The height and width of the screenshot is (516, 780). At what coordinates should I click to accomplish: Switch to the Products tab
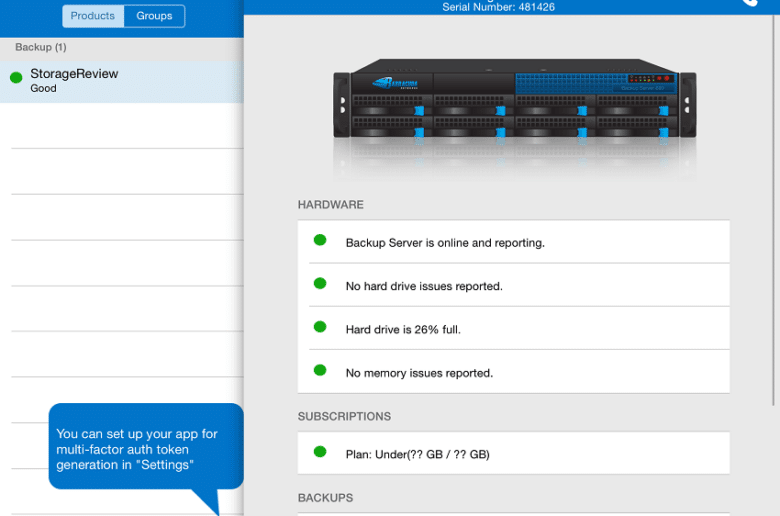pos(93,16)
